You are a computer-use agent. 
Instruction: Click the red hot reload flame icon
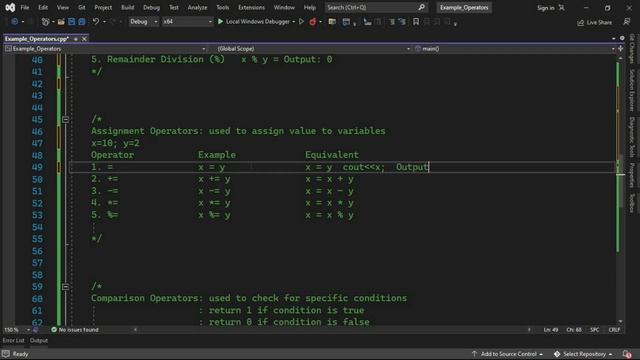click(x=313, y=22)
